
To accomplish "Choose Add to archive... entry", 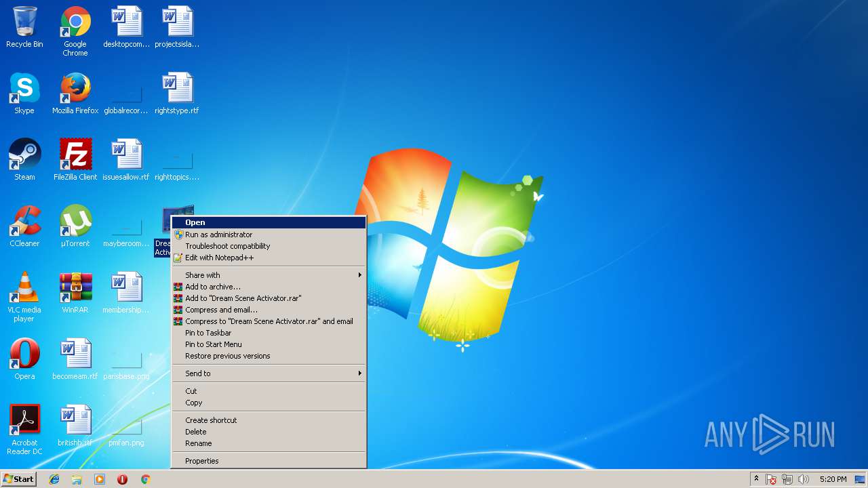I will point(269,287).
